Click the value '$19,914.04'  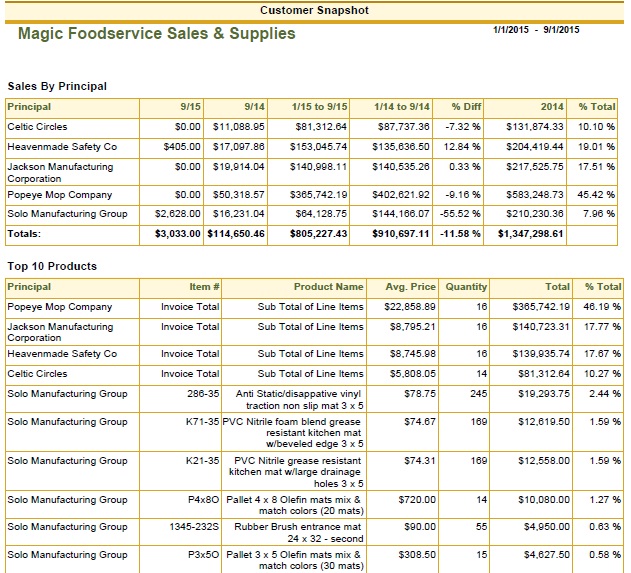click(239, 167)
